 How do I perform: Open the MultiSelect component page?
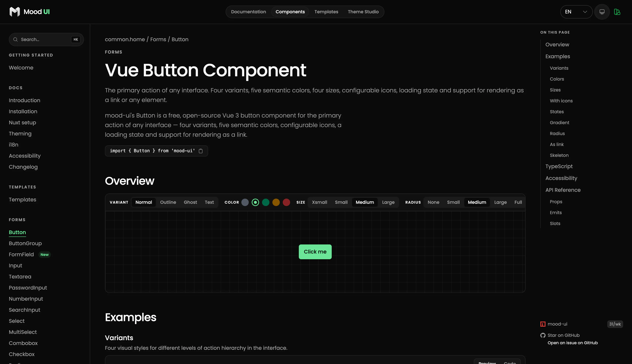point(23,332)
